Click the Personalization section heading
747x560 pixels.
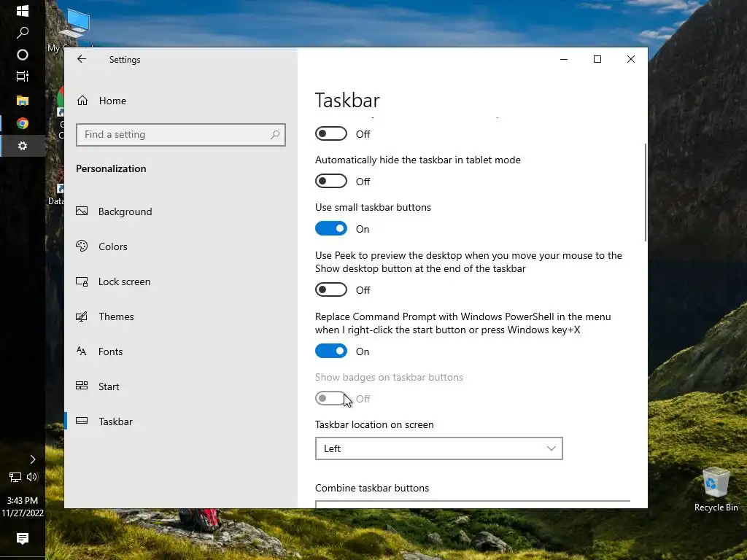pos(111,168)
